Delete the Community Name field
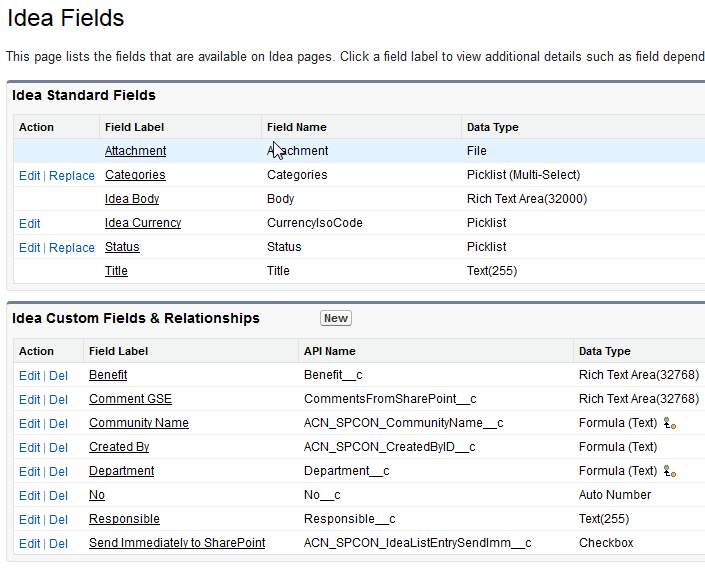Viewport: 705px width, 573px height. coord(59,424)
